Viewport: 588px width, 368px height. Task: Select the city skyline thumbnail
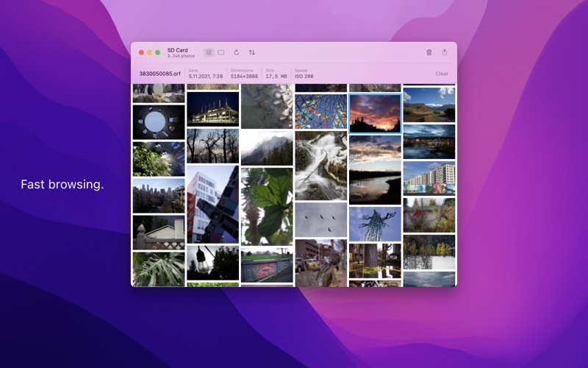(159, 196)
